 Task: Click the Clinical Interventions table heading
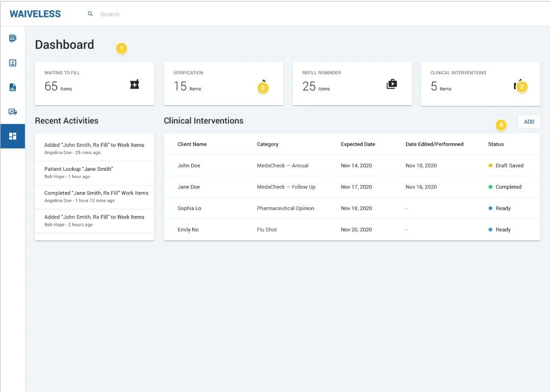(204, 120)
